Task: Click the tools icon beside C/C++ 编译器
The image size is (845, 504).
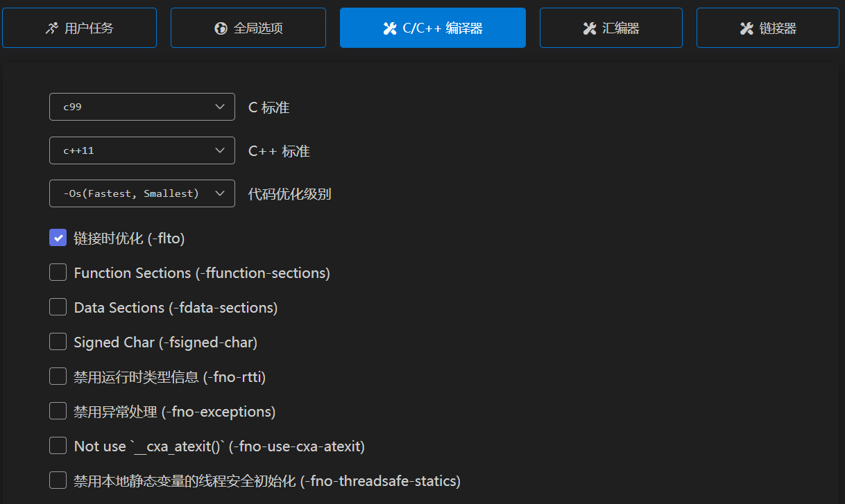Action: coord(389,28)
